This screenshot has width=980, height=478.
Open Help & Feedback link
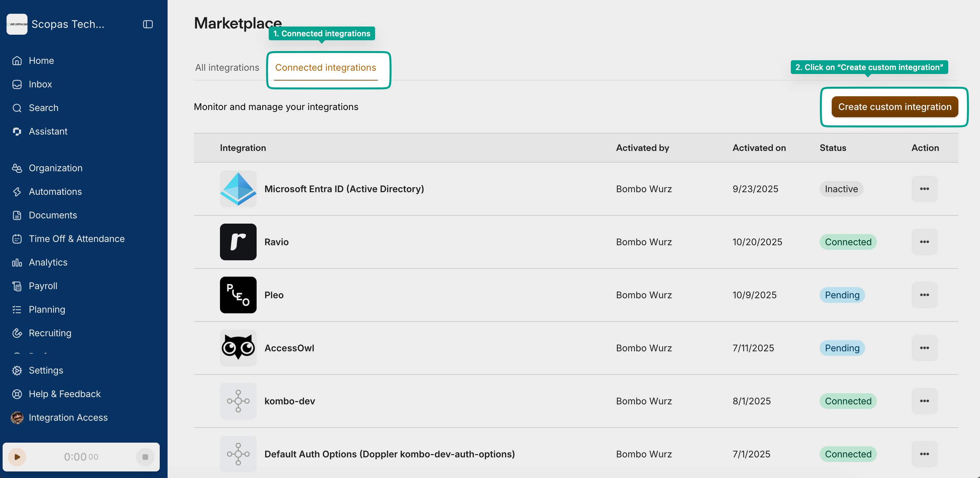coord(64,394)
